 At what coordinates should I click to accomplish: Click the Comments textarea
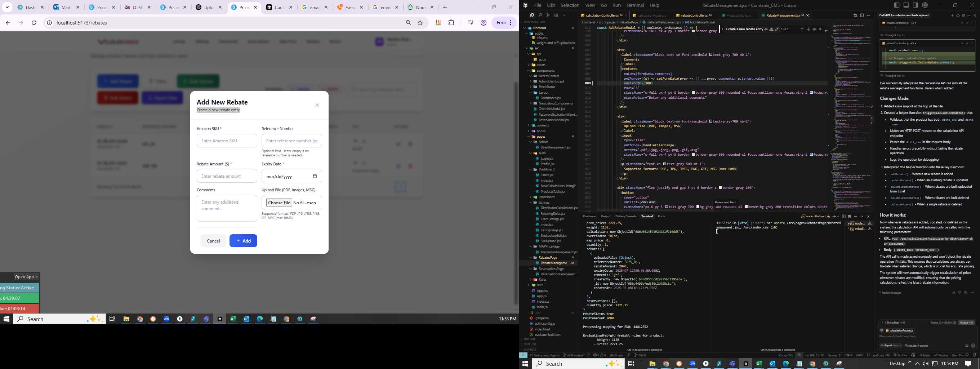227,208
